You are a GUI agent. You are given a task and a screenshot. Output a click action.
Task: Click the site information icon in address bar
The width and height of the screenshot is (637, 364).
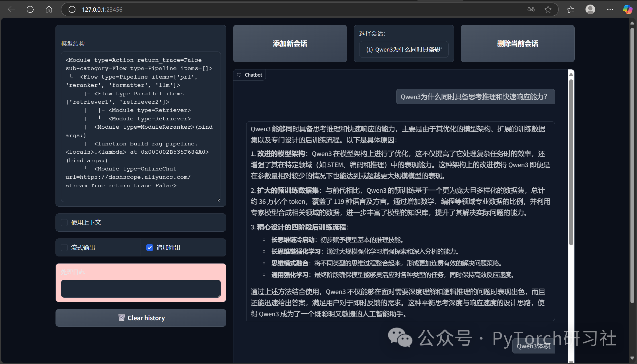tap(72, 9)
